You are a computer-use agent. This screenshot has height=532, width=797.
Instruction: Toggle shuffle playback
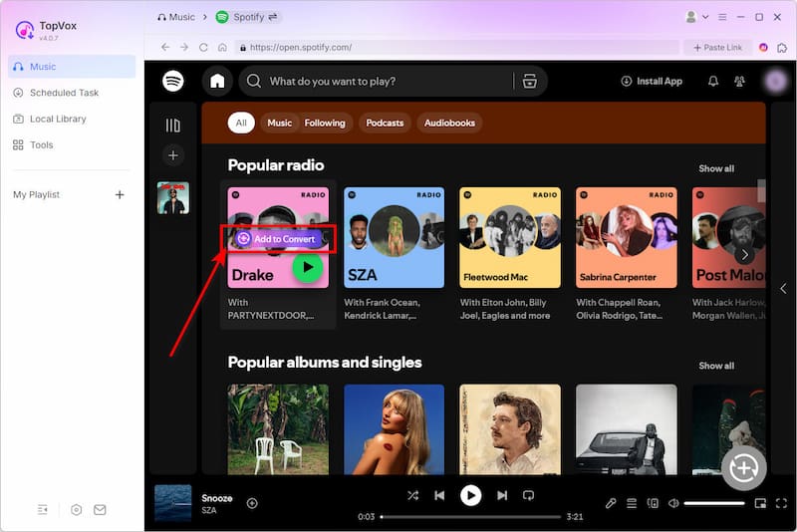[x=413, y=495]
